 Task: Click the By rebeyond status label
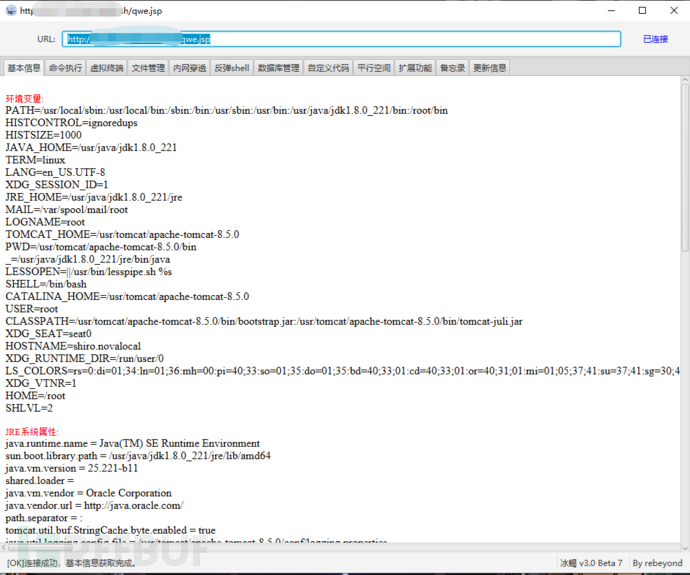[x=657, y=563]
